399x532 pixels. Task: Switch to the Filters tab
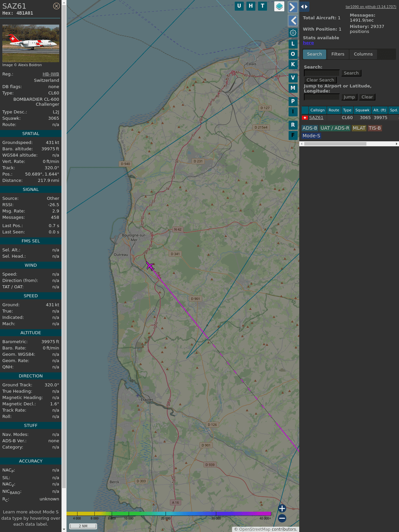[x=337, y=54]
